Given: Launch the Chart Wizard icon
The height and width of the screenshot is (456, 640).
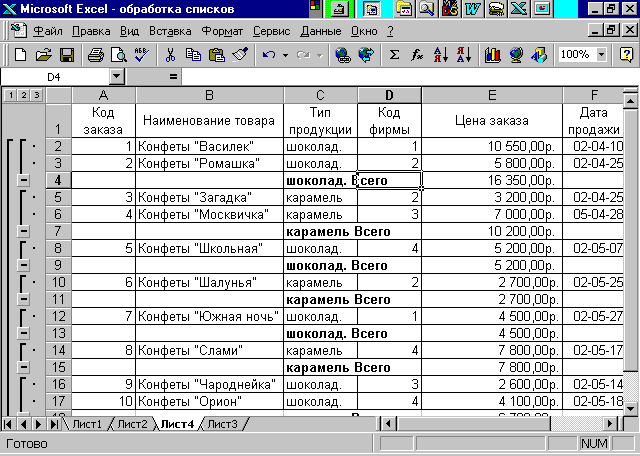Looking at the screenshot, I should 493,54.
